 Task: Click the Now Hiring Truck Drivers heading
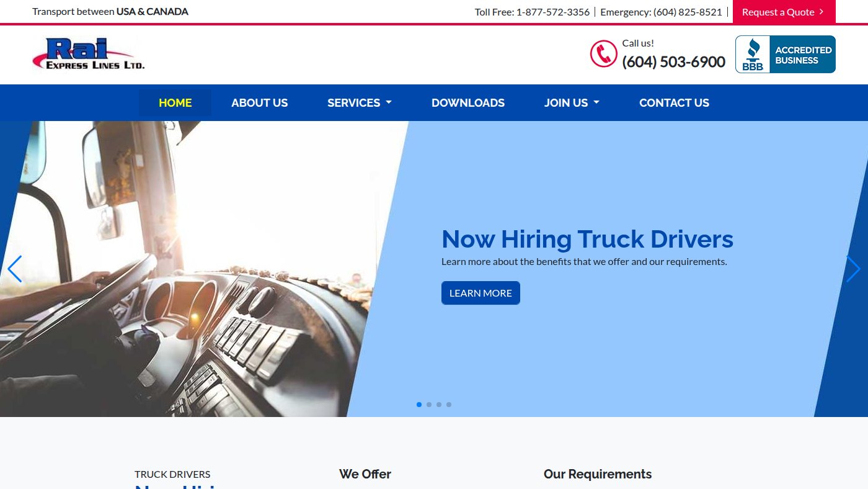point(587,239)
